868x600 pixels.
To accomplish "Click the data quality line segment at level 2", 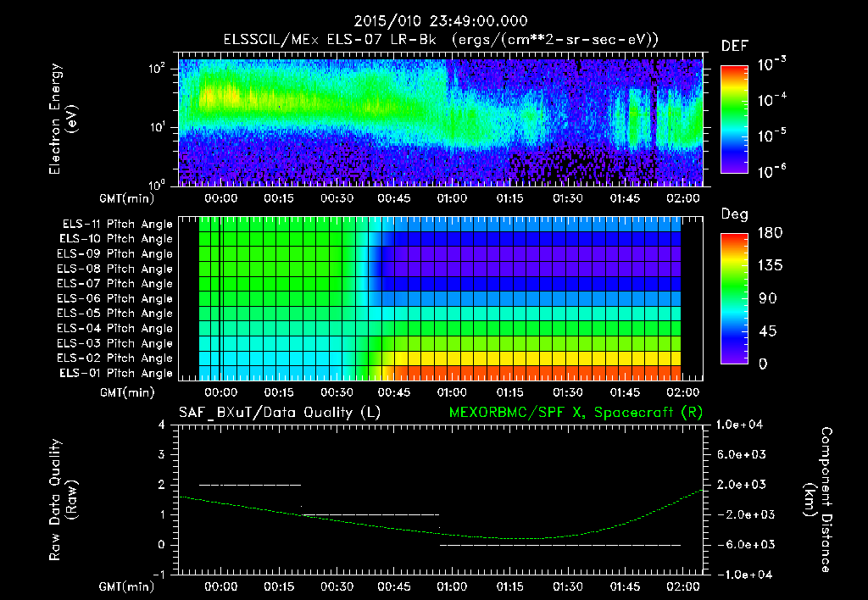I will (x=250, y=485).
